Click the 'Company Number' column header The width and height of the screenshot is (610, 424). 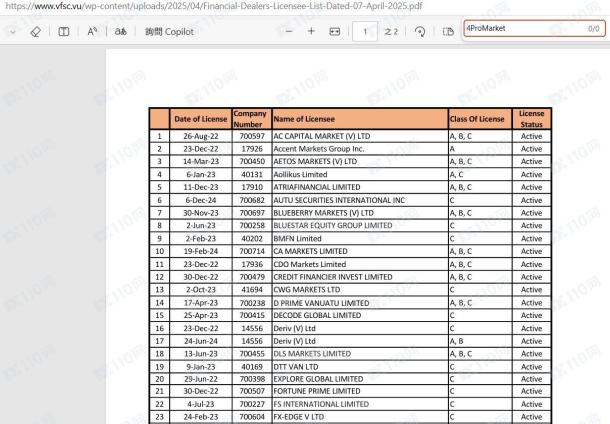(252, 119)
